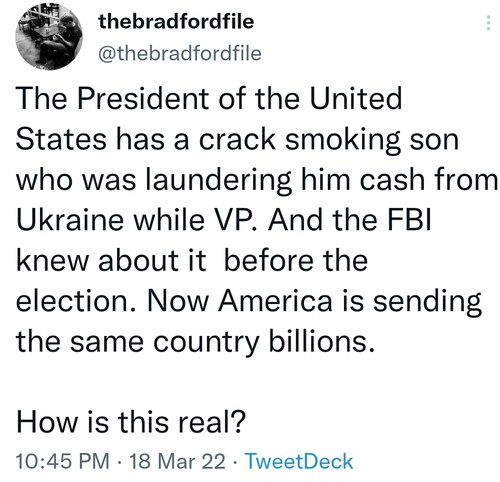Select the 18 Mar 22 date
Viewport: 500px width, 482px height.
coord(177,461)
